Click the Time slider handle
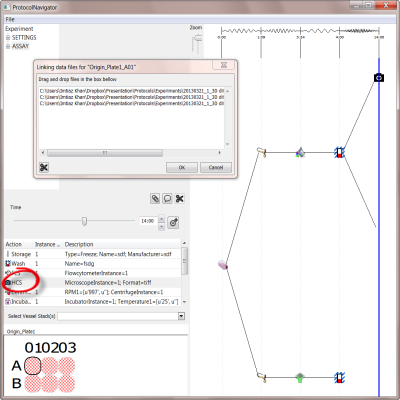Screen dimensions: 400x400 [84, 221]
